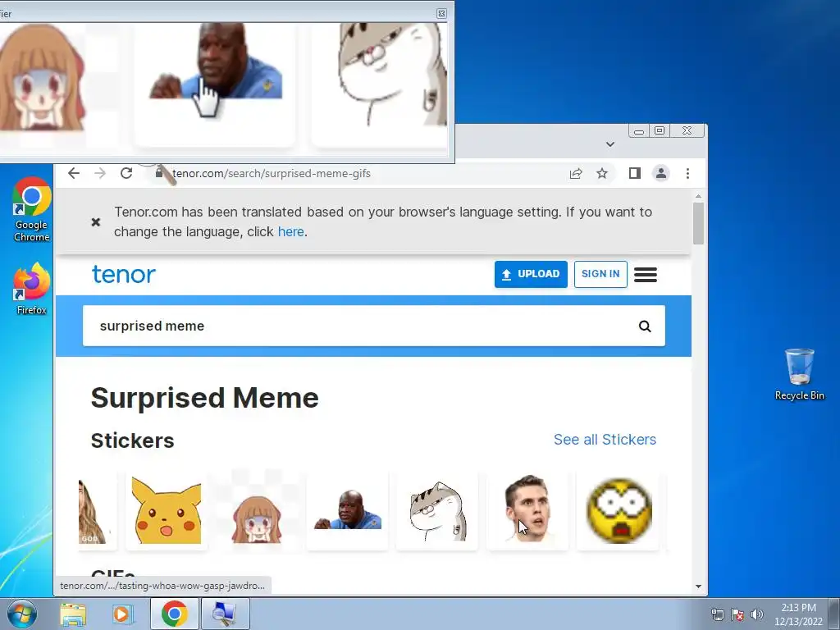This screenshot has height=630, width=840.
Task: Click the taskbar clock showing 2:13 PM
Action: tap(798, 614)
